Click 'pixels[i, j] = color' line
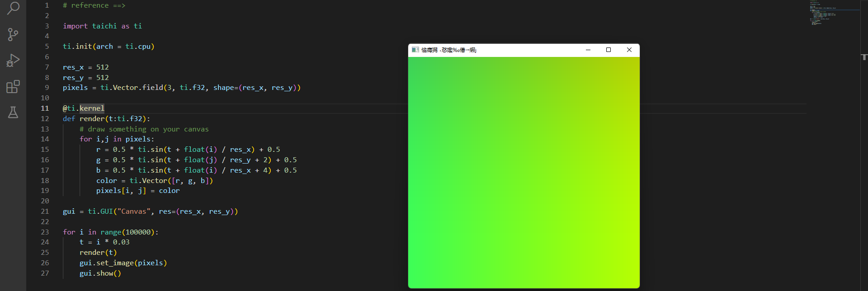The height and width of the screenshot is (291, 868). coord(138,191)
